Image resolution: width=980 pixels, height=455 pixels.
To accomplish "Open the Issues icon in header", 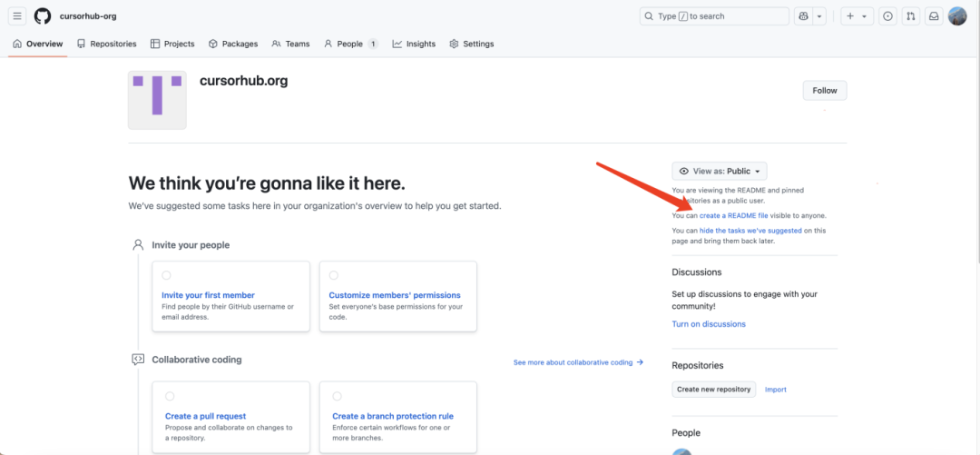I will click(887, 16).
